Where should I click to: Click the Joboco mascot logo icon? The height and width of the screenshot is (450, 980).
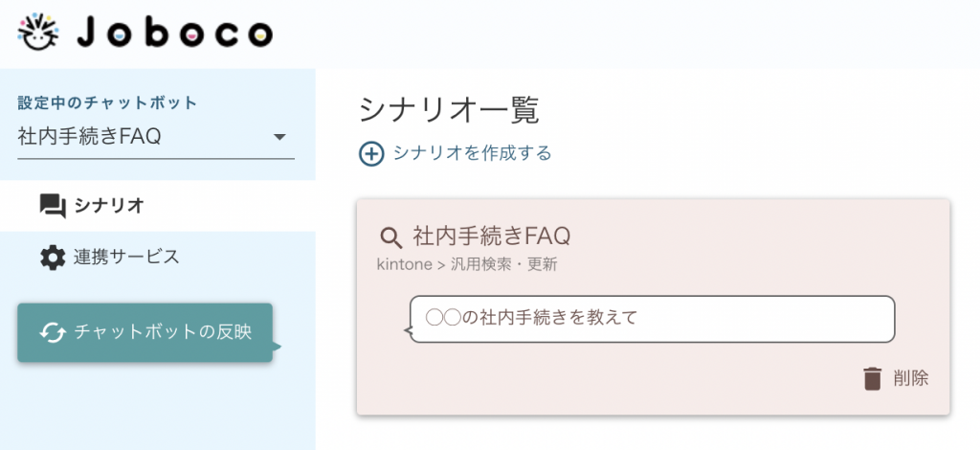coord(38,32)
